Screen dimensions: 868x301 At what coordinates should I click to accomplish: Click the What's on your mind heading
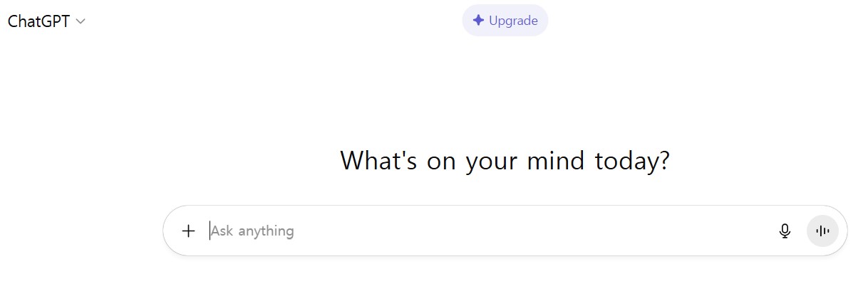coord(505,161)
